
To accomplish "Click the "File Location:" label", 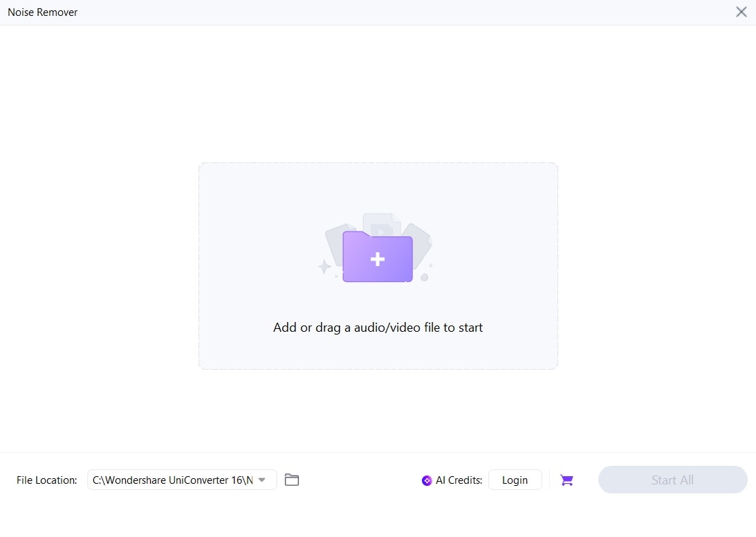I will [x=47, y=480].
